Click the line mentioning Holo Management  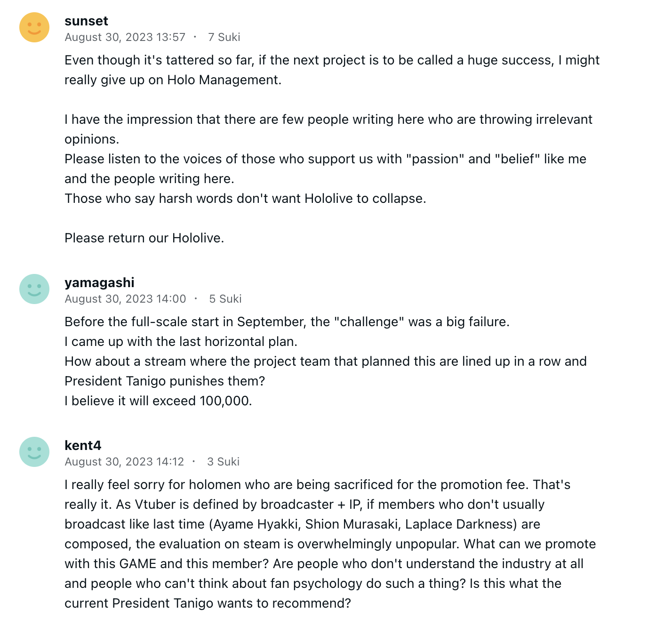point(173,80)
